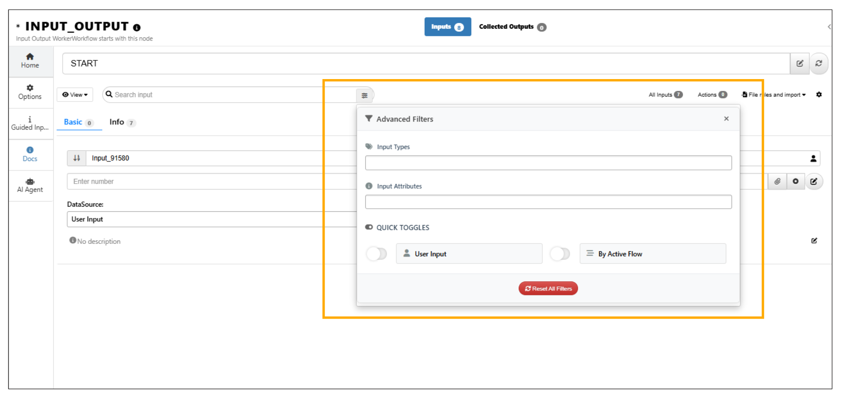Open the Input Types selection box

point(548,163)
